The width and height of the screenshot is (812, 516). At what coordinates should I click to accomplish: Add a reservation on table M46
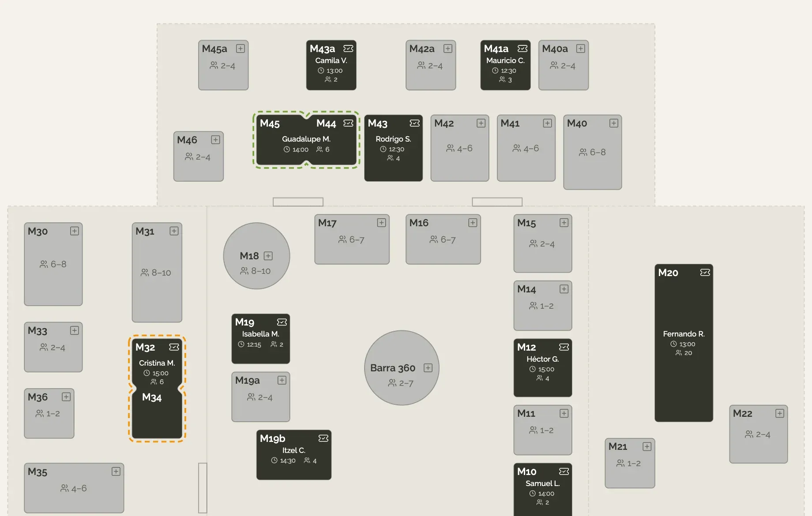(x=215, y=140)
